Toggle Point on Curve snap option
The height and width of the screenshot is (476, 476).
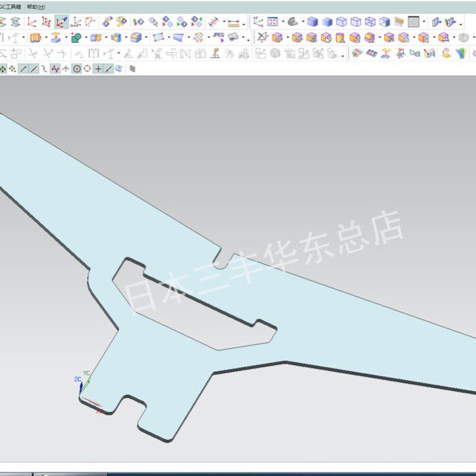point(108,69)
